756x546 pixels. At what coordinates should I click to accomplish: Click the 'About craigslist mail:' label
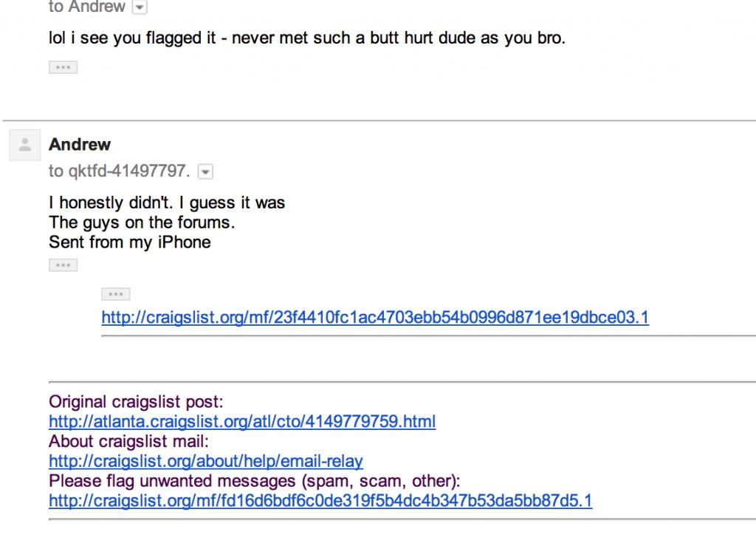(x=129, y=442)
